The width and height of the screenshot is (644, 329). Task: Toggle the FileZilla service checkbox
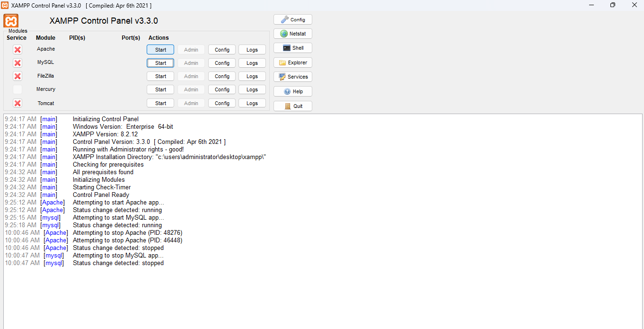[x=18, y=76]
